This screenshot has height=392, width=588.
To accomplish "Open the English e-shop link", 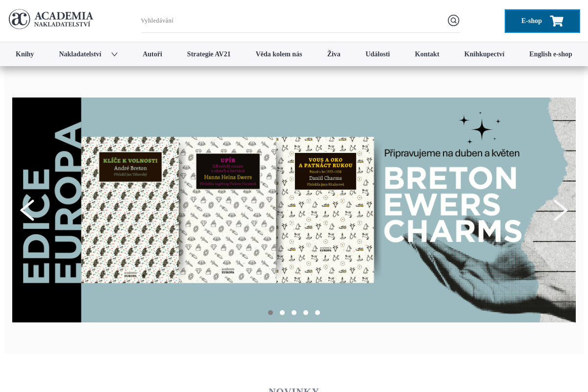I will [x=551, y=54].
